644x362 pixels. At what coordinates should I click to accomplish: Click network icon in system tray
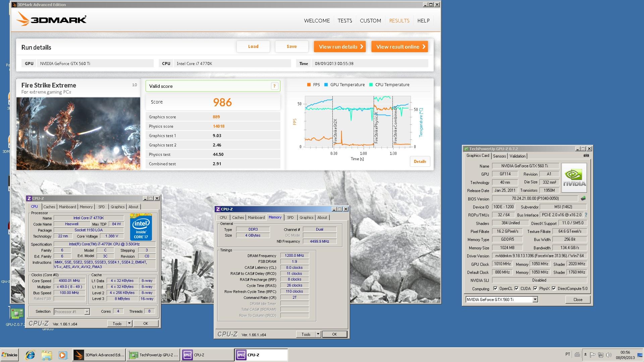coord(601,355)
